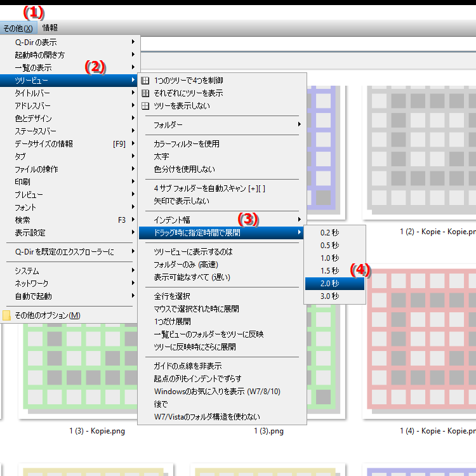Screen dimensions: 476x476
Task: Toggle Windowsのお気に入りを表示 (W7/8/10)
Action: pyautogui.click(x=222, y=392)
